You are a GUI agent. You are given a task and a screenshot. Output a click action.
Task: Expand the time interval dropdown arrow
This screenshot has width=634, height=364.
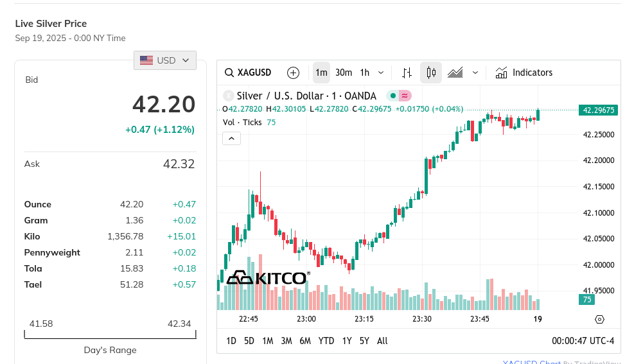[381, 73]
